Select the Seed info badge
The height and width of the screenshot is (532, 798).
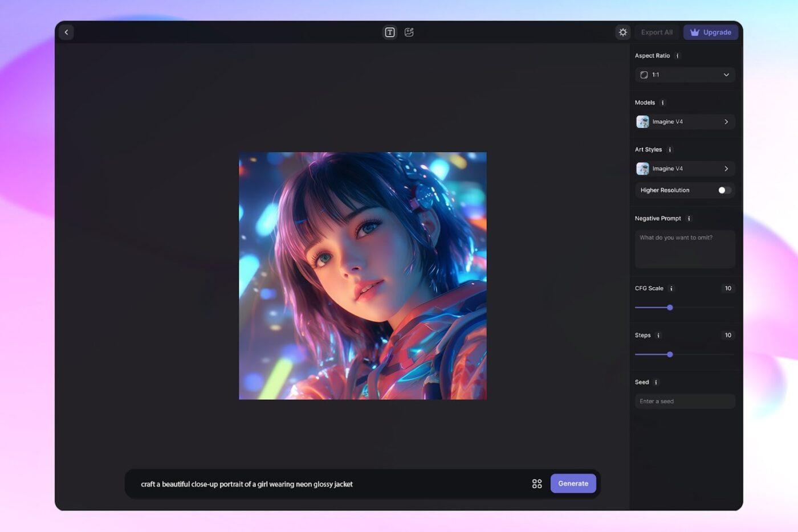click(x=655, y=382)
